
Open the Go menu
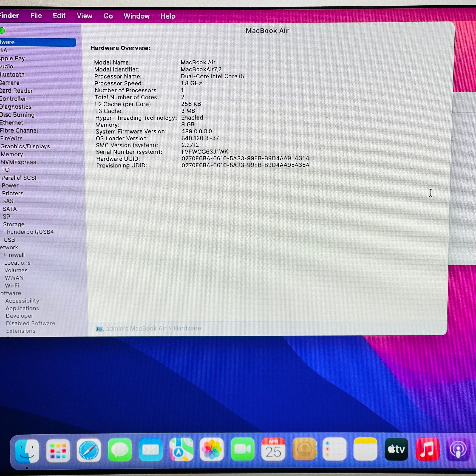click(108, 16)
